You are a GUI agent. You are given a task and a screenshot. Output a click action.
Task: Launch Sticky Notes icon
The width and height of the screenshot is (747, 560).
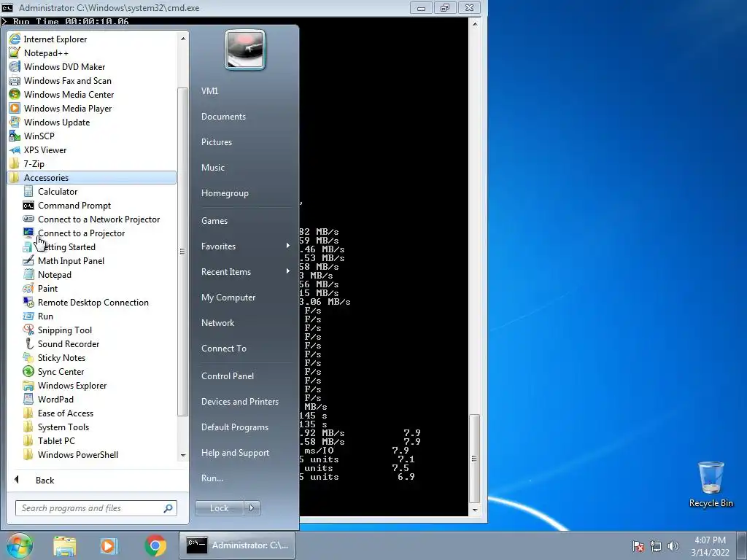pyautogui.click(x=28, y=357)
